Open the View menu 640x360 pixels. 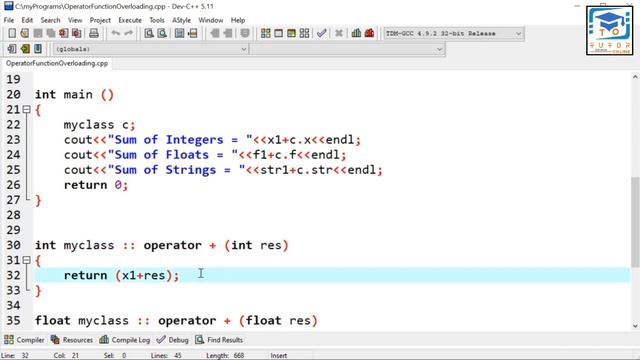point(75,20)
